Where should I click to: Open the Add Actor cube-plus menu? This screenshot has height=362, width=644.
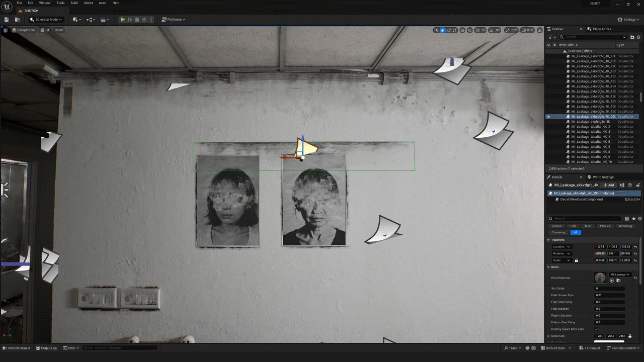(76, 20)
